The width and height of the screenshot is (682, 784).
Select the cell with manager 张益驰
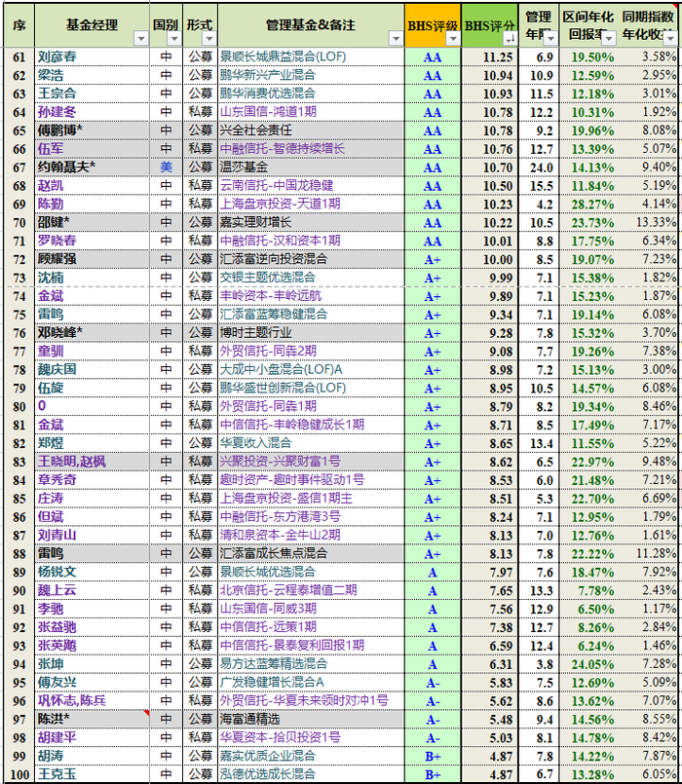(x=92, y=627)
